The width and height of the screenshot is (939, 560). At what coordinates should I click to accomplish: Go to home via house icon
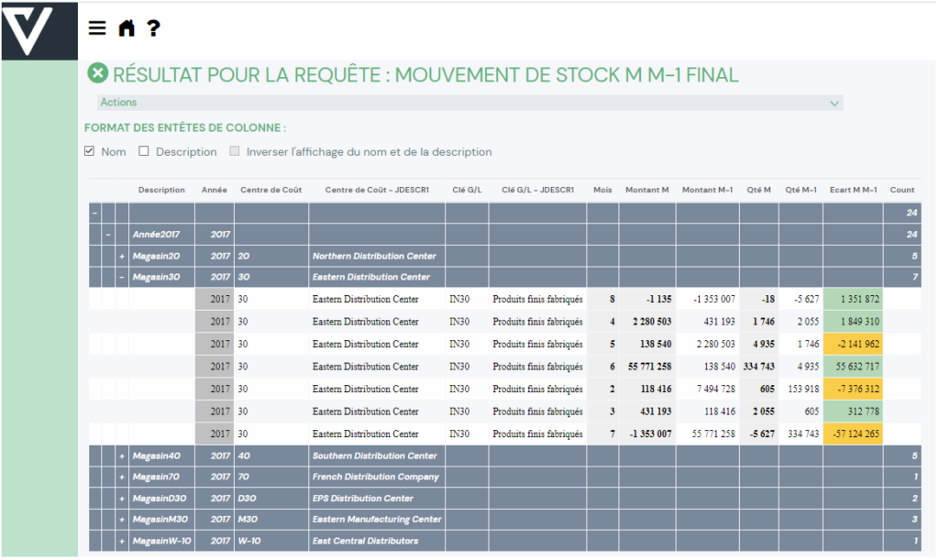point(127,28)
